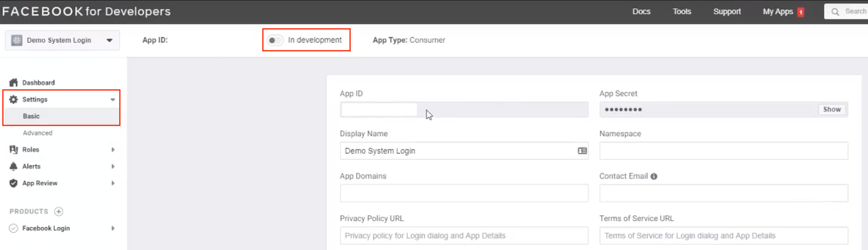Viewport: 868px width, 250px height.
Task: Click the App Domains input field
Action: coord(464,193)
